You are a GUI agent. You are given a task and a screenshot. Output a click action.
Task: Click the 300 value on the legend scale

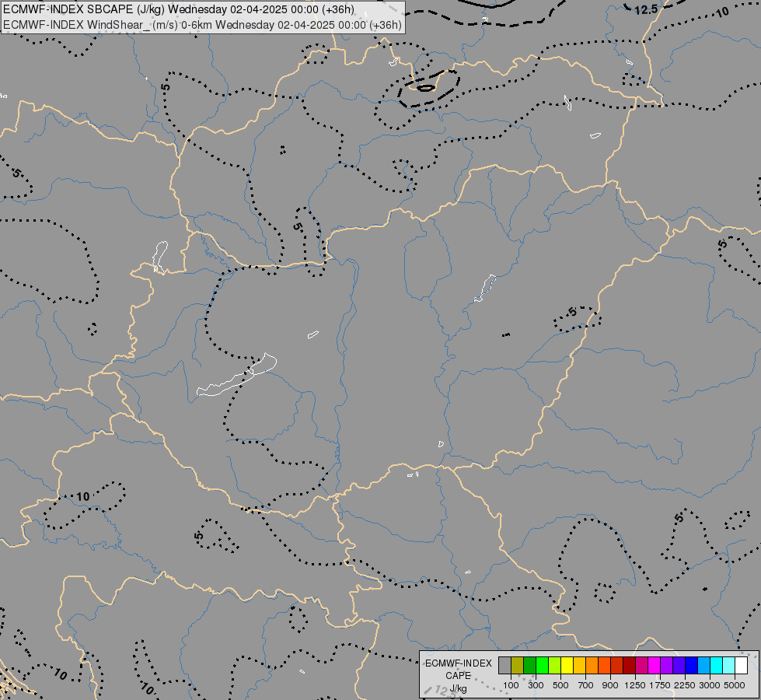536,685
